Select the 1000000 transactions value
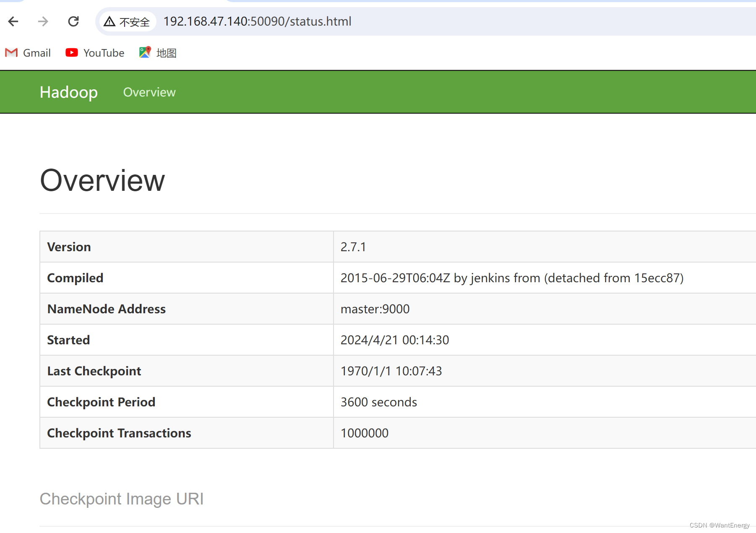 [365, 433]
